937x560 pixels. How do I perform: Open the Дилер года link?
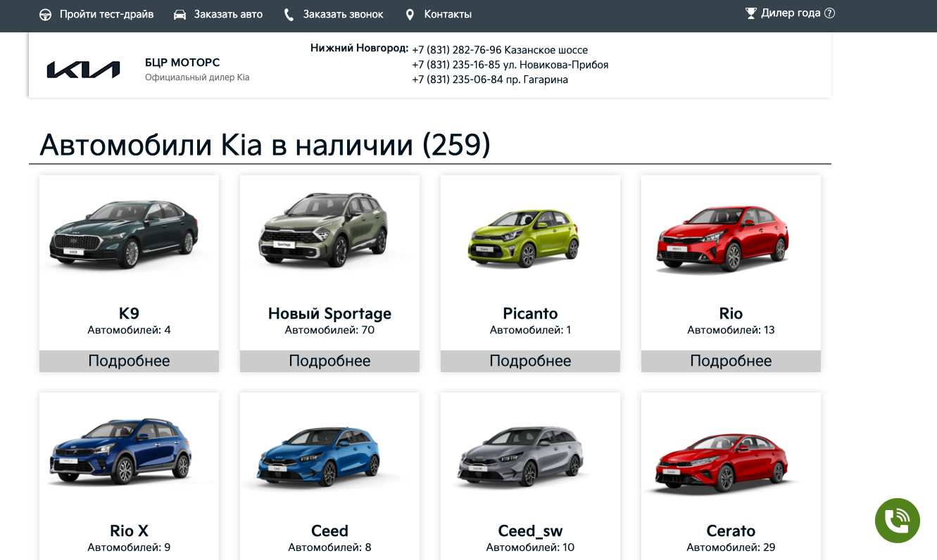[791, 13]
